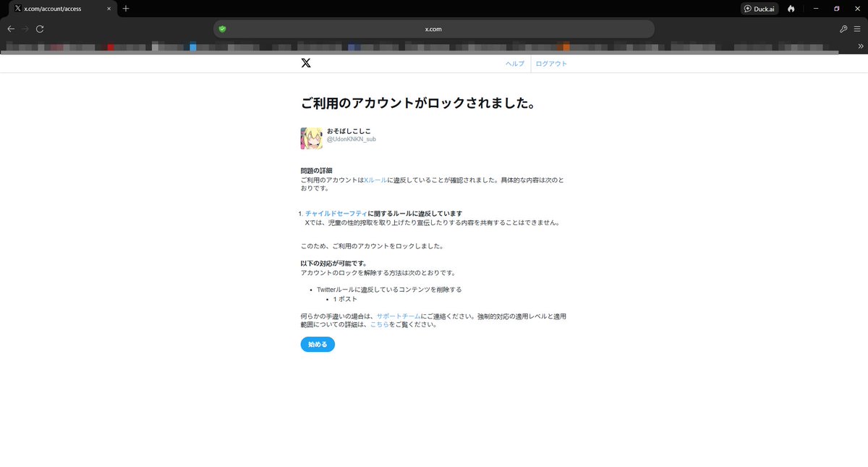Open the チャイルドセーフティ link
Screen dimensions: 868x467
pyautogui.click(x=336, y=214)
